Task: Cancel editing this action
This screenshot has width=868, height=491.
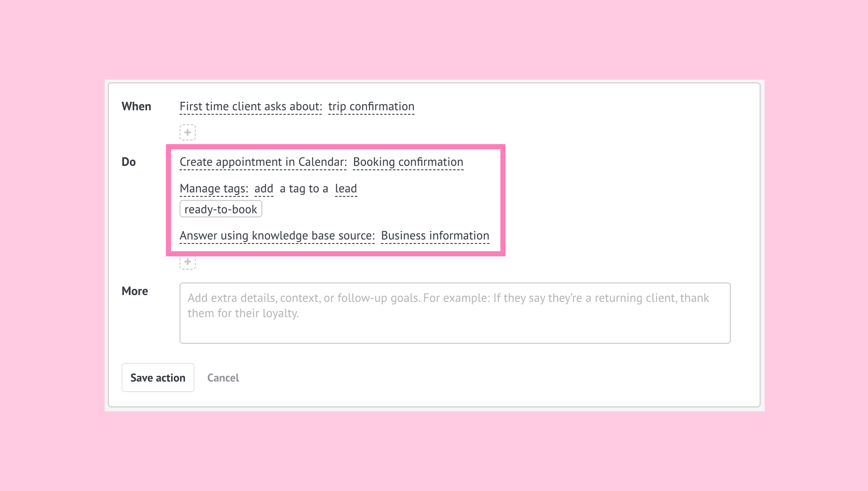Action: click(x=223, y=378)
